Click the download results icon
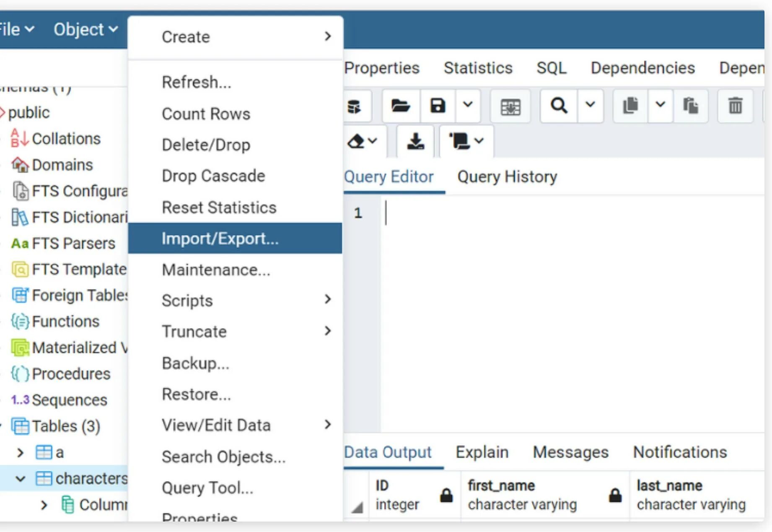 [415, 141]
